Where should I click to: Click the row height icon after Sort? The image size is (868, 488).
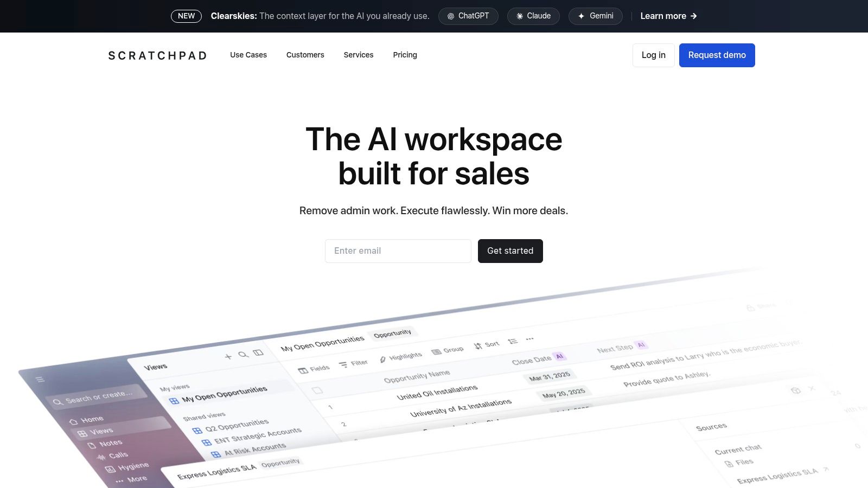(x=513, y=341)
